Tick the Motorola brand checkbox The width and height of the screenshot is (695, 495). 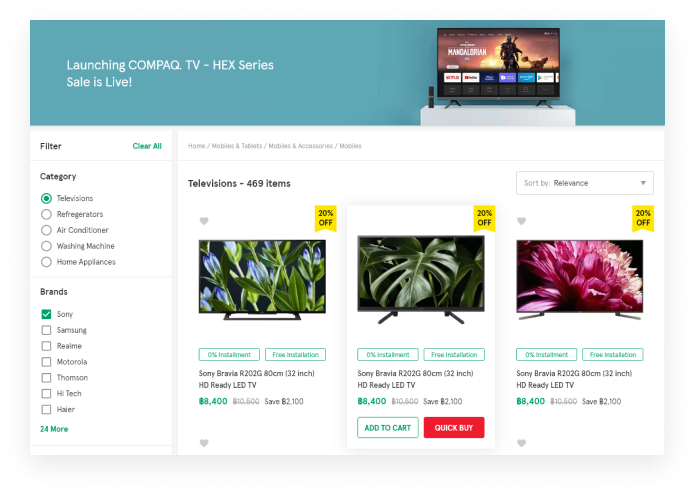pyautogui.click(x=46, y=362)
